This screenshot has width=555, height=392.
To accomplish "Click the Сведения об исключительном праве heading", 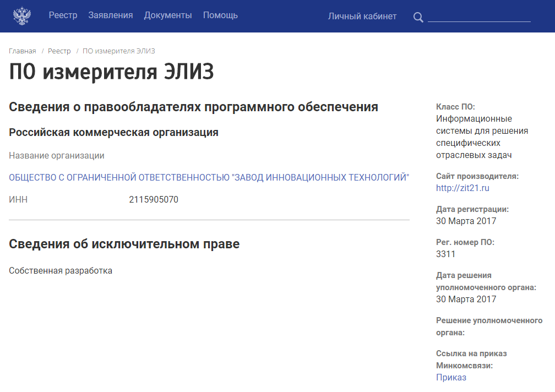I will click(124, 244).
